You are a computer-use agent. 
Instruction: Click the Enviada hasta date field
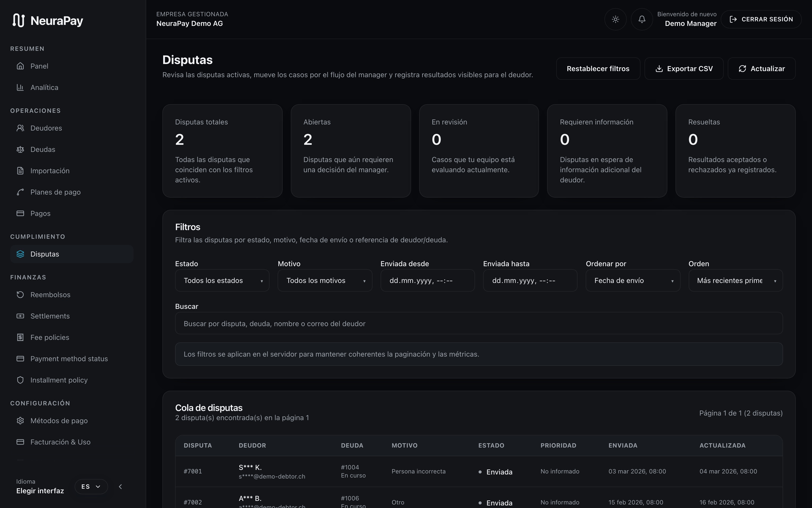530,280
